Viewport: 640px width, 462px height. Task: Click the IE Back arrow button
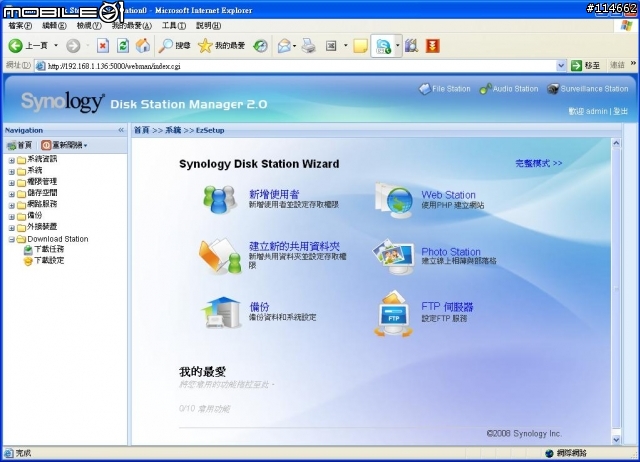coord(16,46)
